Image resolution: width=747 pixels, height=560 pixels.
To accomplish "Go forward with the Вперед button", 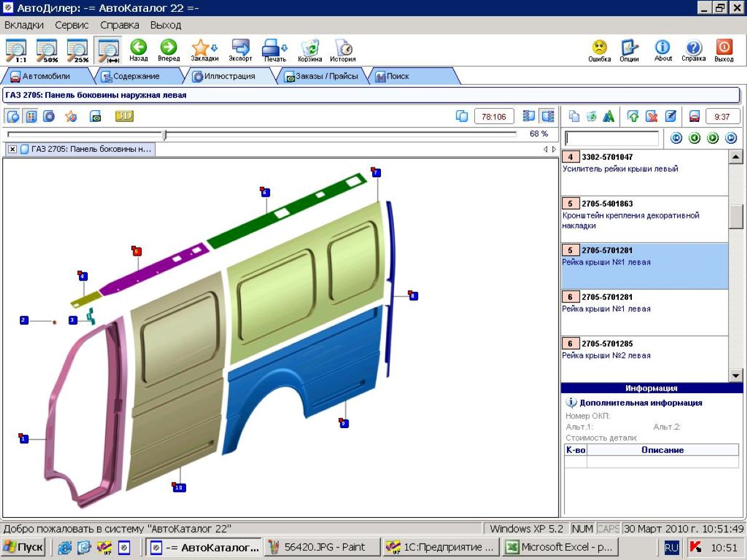I will [x=169, y=50].
